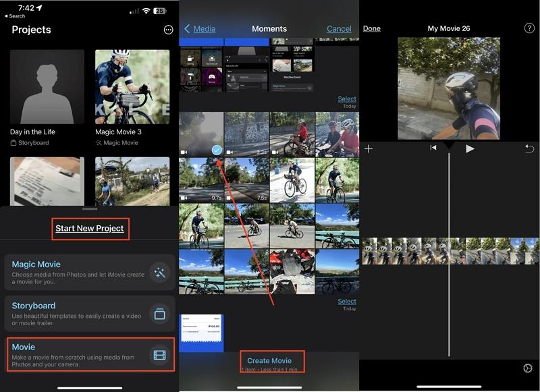Add media with the plus icon

(369, 149)
